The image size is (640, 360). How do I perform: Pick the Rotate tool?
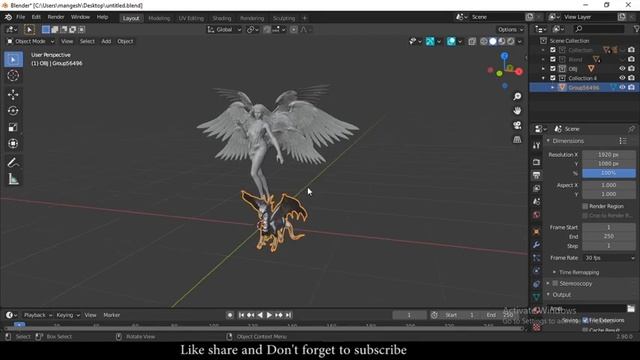[13, 111]
